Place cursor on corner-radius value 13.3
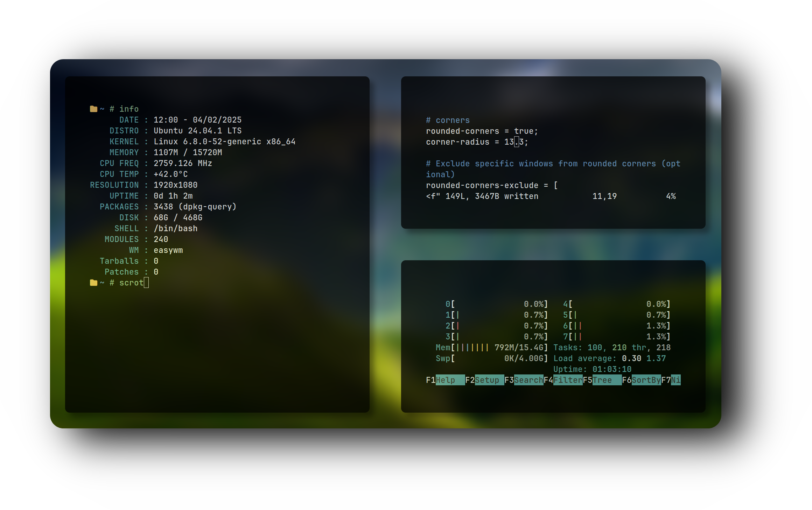812x510 pixels. (x=516, y=142)
